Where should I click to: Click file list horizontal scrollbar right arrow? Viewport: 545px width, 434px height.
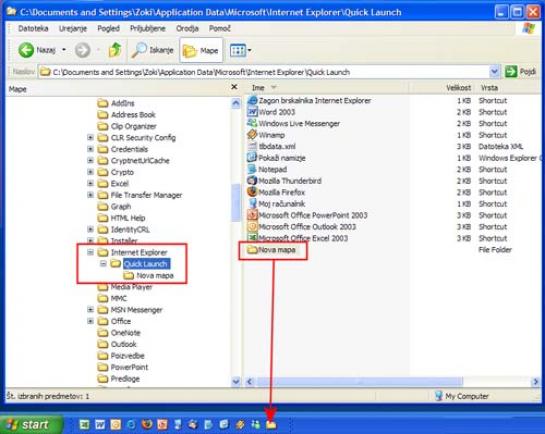tap(536, 382)
